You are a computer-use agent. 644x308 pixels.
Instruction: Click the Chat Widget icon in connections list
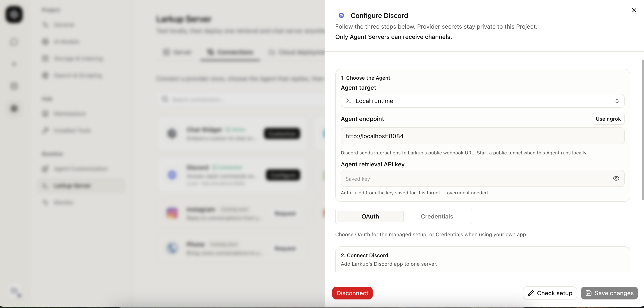pyautogui.click(x=172, y=133)
